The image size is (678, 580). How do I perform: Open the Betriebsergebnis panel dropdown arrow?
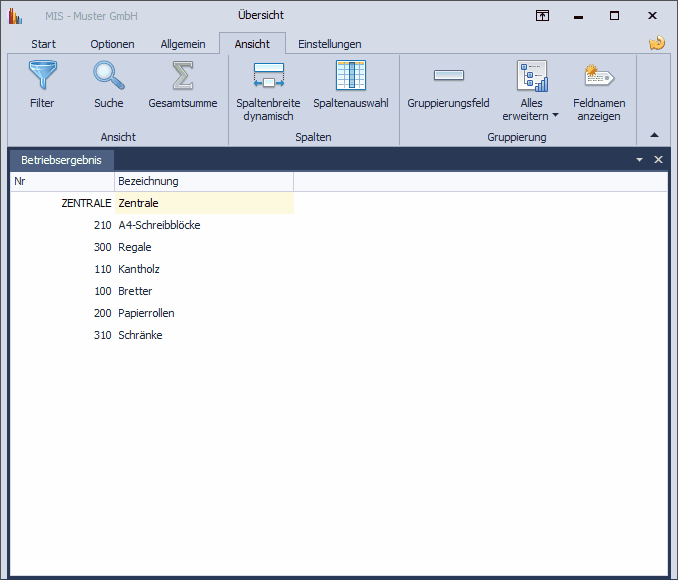640,160
